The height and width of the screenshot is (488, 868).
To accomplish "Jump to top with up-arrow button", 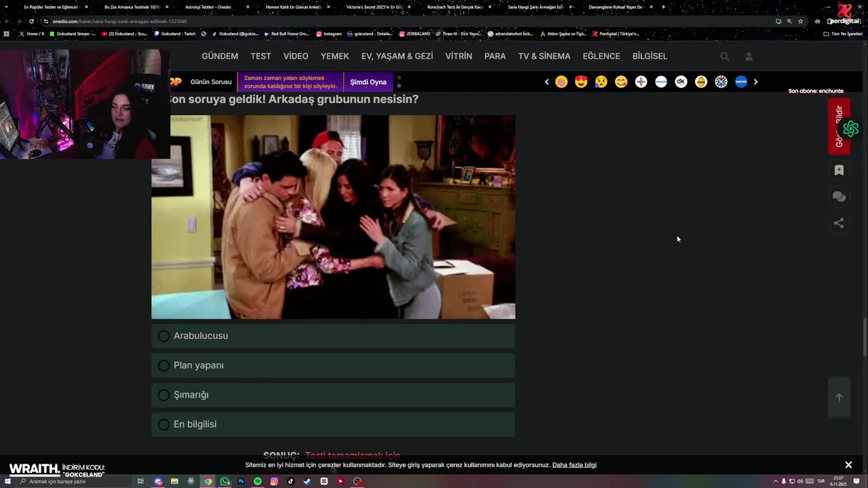I will coord(839,398).
